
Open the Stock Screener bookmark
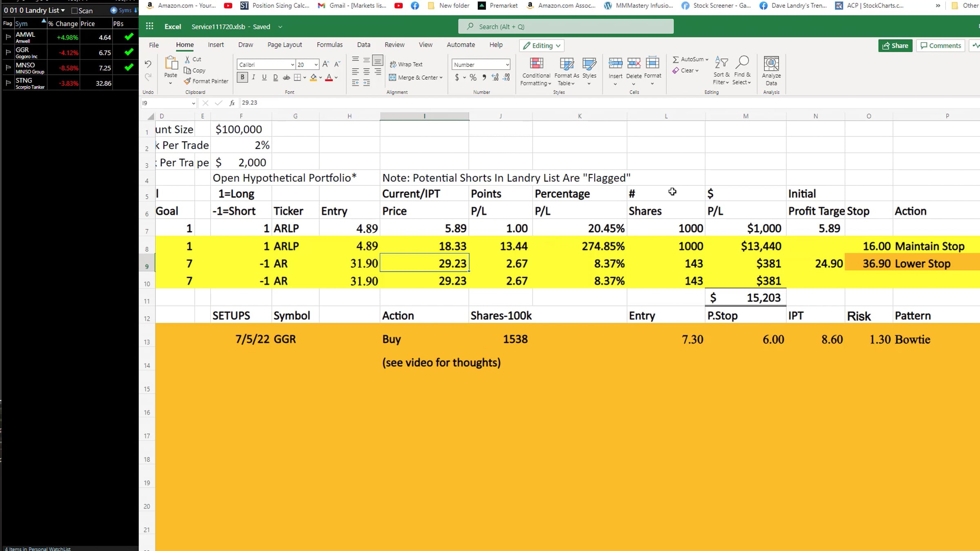[716, 5]
